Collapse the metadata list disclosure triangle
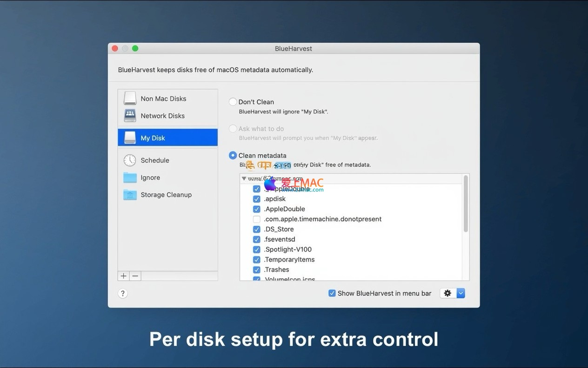Viewport: 588px width, 368px height. (x=244, y=178)
